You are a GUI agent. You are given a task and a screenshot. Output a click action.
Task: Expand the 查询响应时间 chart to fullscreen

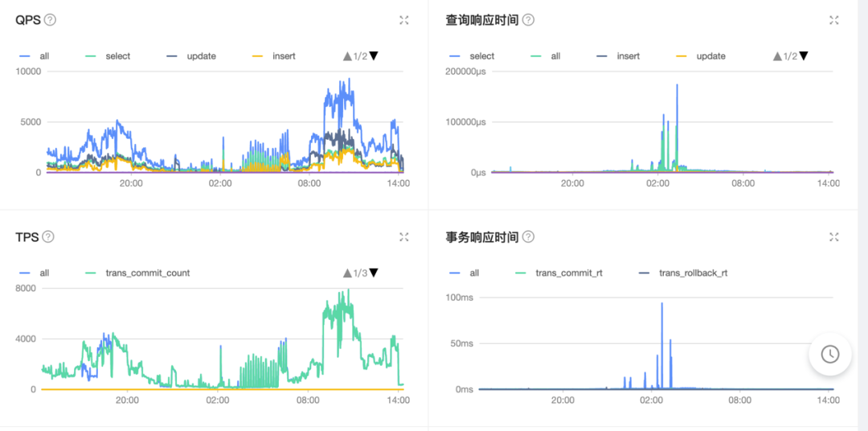(x=834, y=20)
